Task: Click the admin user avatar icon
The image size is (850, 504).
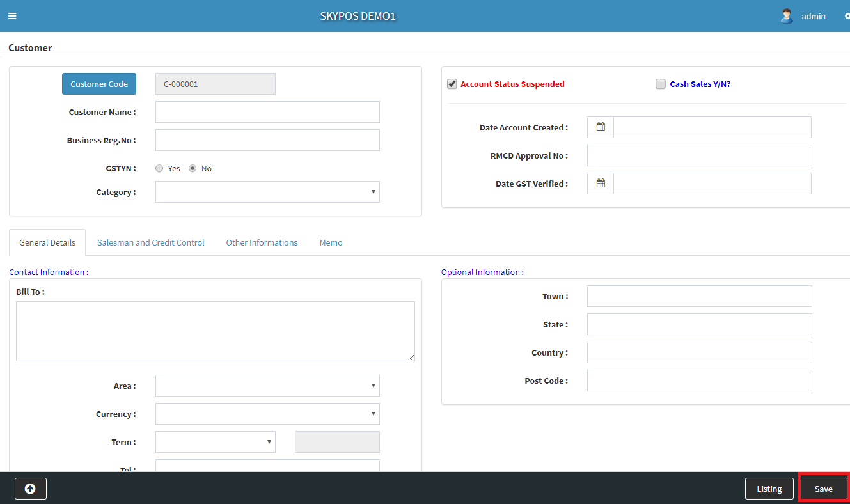Action: 787,16
